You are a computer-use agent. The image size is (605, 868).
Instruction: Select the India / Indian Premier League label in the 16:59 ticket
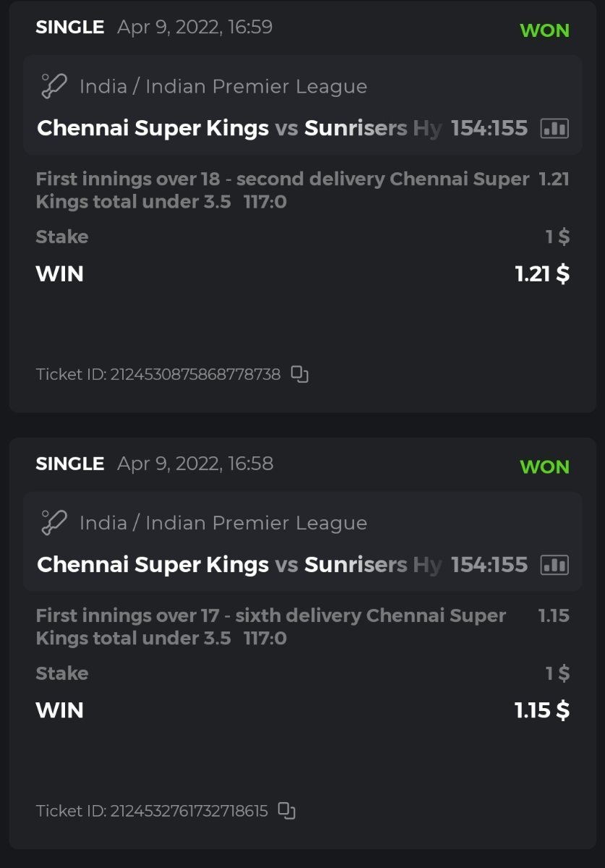(x=223, y=87)
